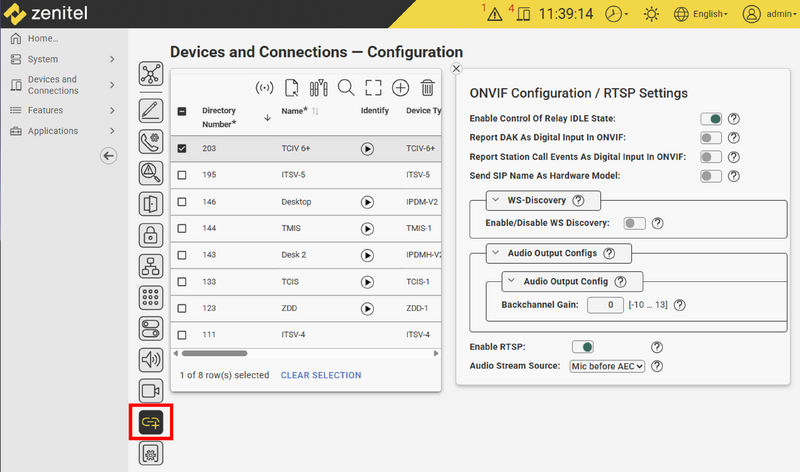Viewport: 800px width, 472px height.
Task: Open the video camera settings icon
Action: [x=151, y=391]
